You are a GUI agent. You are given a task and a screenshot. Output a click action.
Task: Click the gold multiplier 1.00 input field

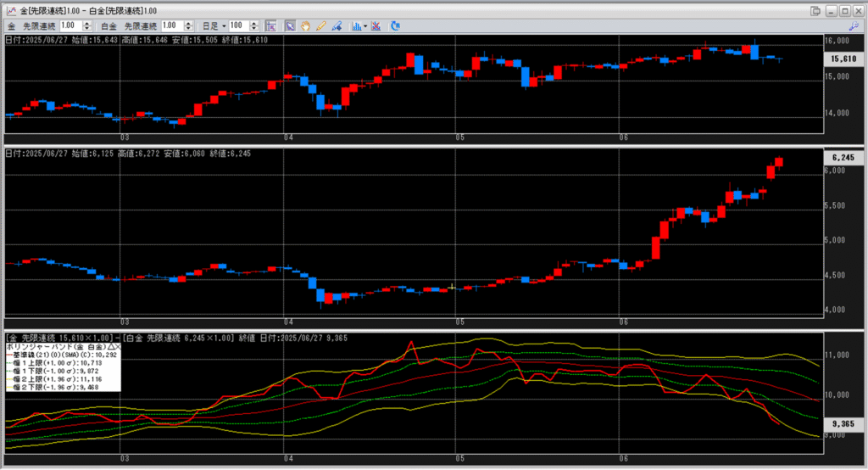(x=68, y=26)
